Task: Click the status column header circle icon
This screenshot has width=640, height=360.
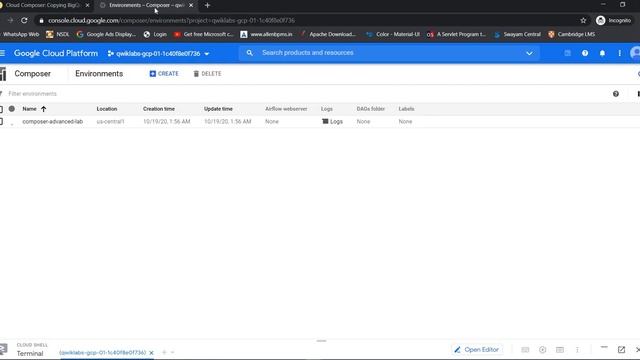Action: 12,109
